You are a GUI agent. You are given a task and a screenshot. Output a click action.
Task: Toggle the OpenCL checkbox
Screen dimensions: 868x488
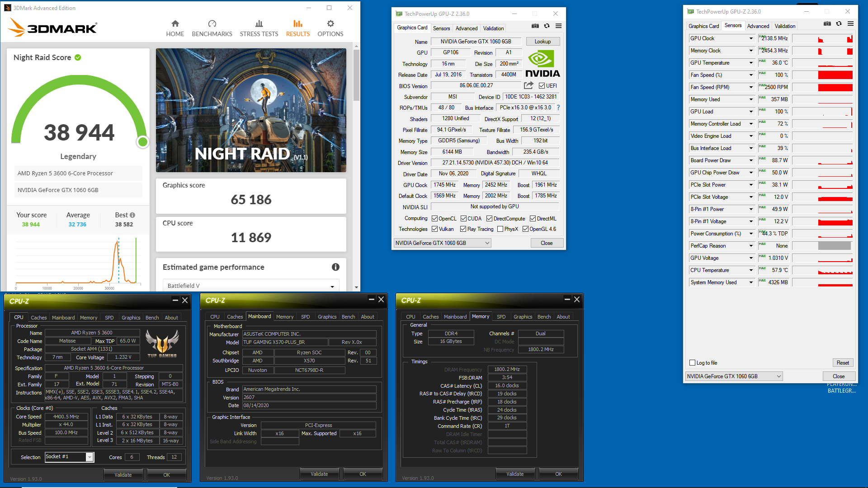tap(434, 219)
